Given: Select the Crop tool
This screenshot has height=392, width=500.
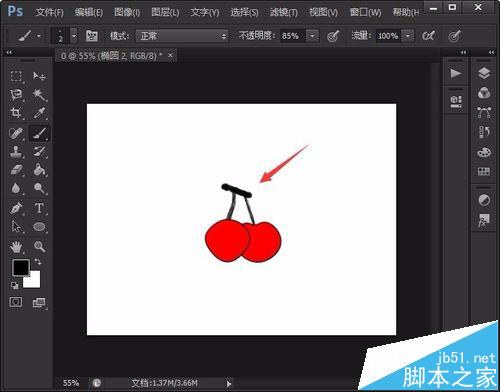Looking at the screenshot, I should click(16, 113).
